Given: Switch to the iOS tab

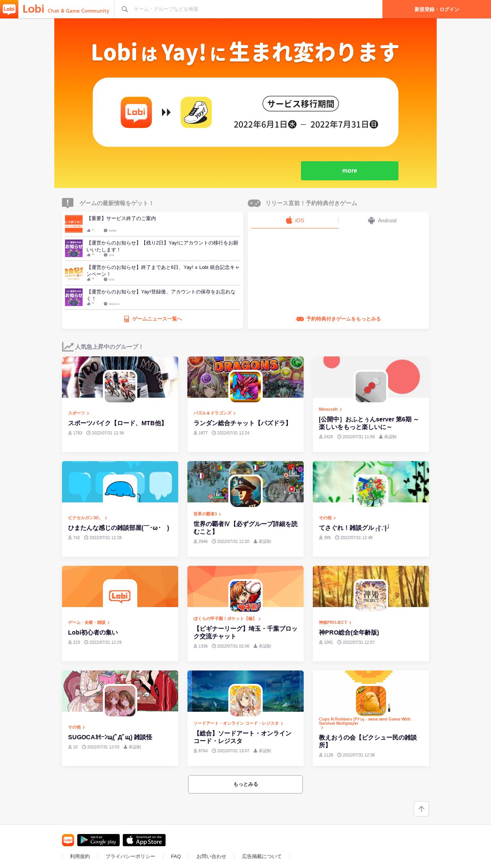Looking at the screenshot, I should tap(294, 220).
